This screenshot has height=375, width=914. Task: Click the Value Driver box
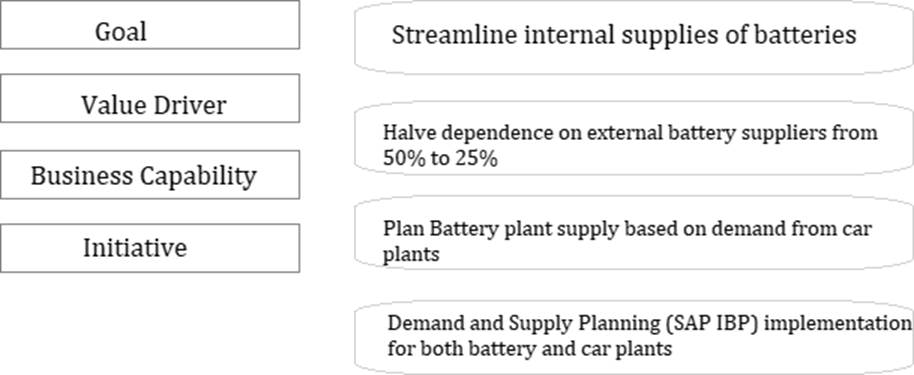(150, 98)
